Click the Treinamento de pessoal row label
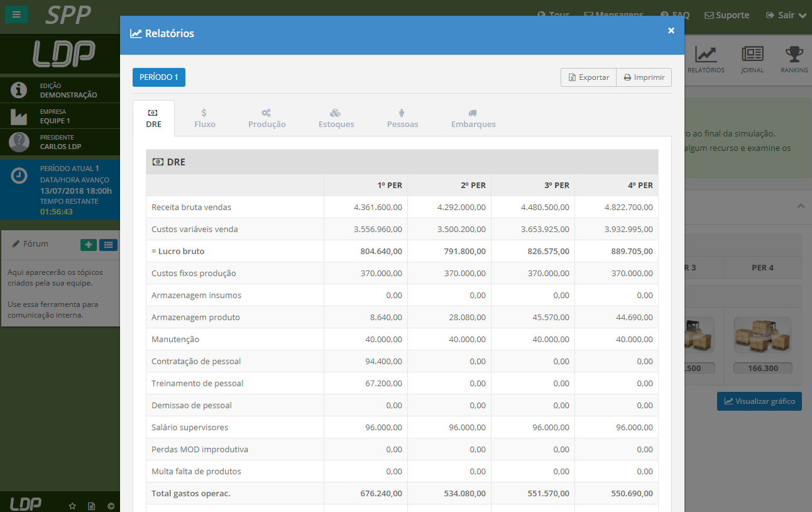The image size is (812, 512). point(197,383)
